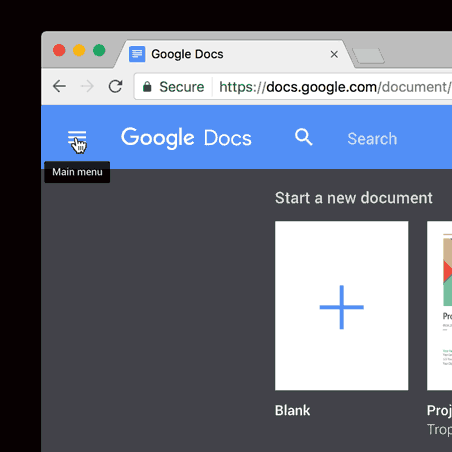The image size is (452, 452).
Task: Select the docs.google.com address bar URL
Action: click(x=335, y=87)
